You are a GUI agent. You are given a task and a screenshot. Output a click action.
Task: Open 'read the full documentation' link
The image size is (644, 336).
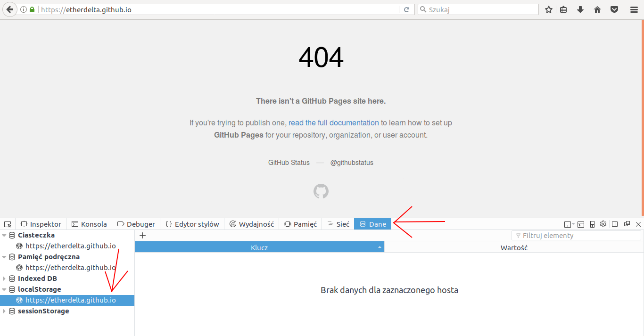pyautogui.click(x=334, y=123)
